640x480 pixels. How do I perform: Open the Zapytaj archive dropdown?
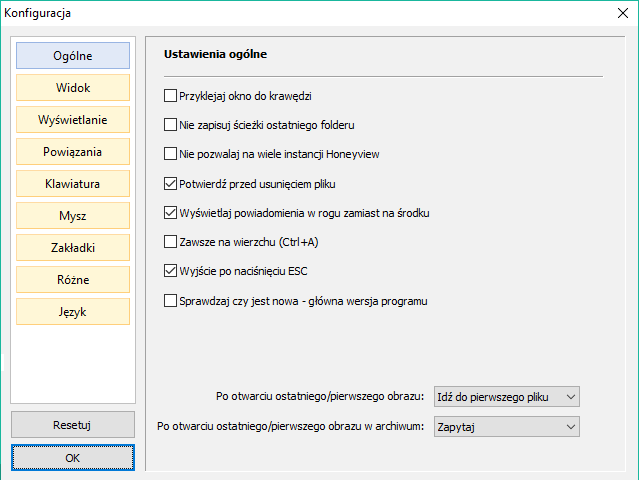(507, 427)
